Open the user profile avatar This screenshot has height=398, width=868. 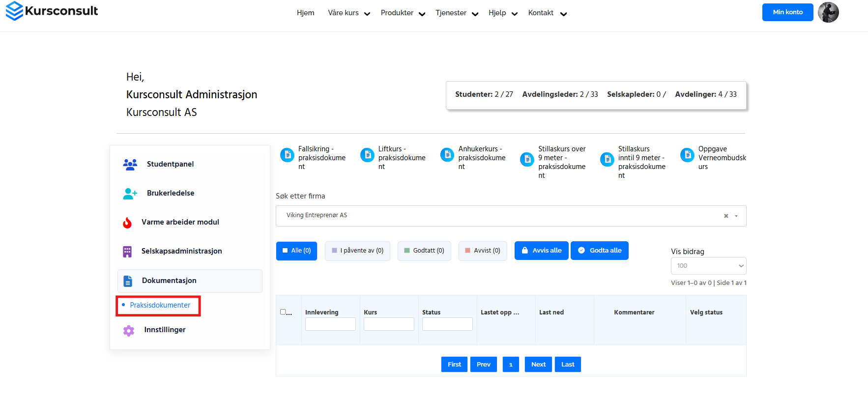828,12
